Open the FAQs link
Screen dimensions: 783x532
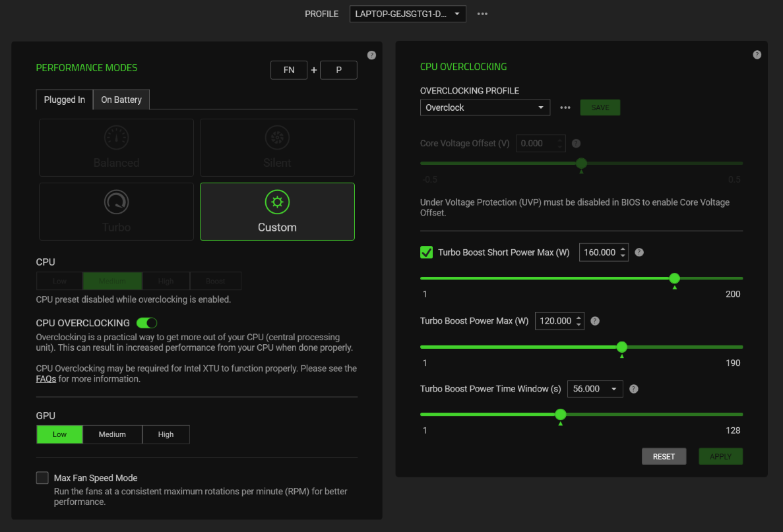(x=46, y=378)
